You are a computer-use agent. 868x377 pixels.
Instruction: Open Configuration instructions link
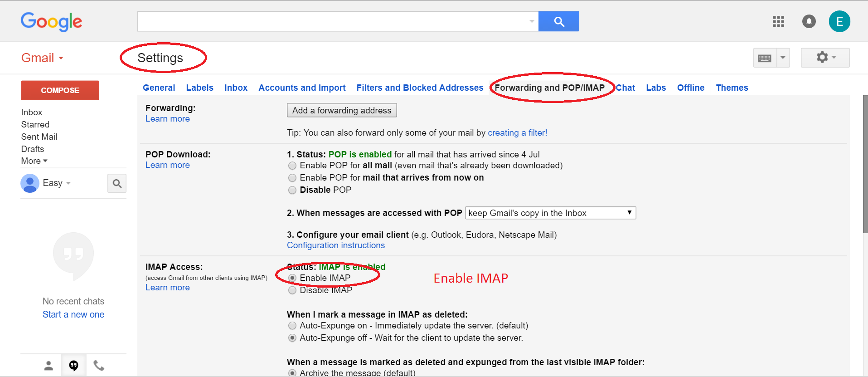[336, 245]
